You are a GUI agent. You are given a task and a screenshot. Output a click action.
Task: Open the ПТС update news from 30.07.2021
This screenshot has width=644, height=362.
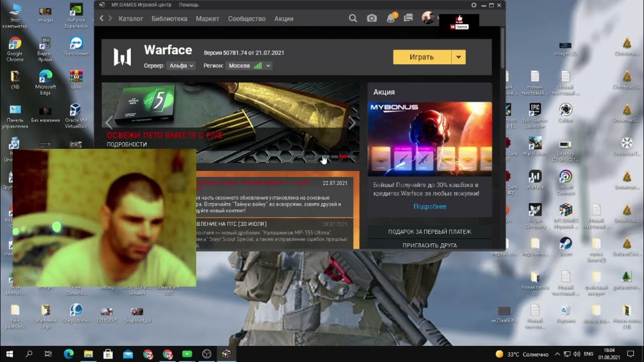274,234
